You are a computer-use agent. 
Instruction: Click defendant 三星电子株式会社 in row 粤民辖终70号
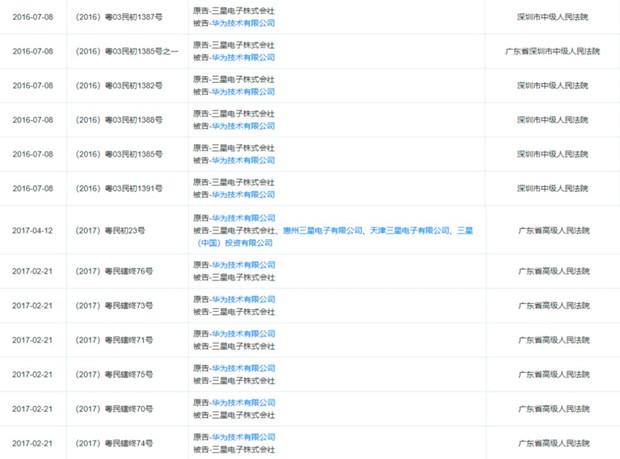coord(243,415)
